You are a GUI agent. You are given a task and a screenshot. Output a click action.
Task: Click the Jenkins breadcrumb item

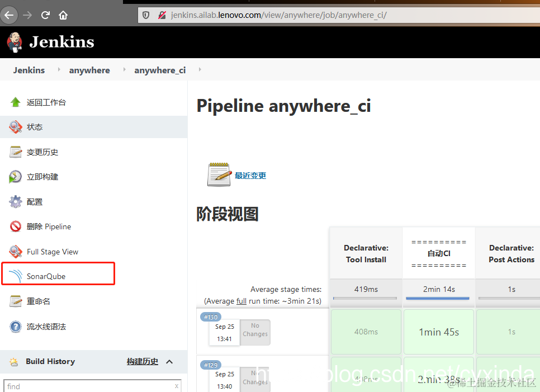pos(29,70)
